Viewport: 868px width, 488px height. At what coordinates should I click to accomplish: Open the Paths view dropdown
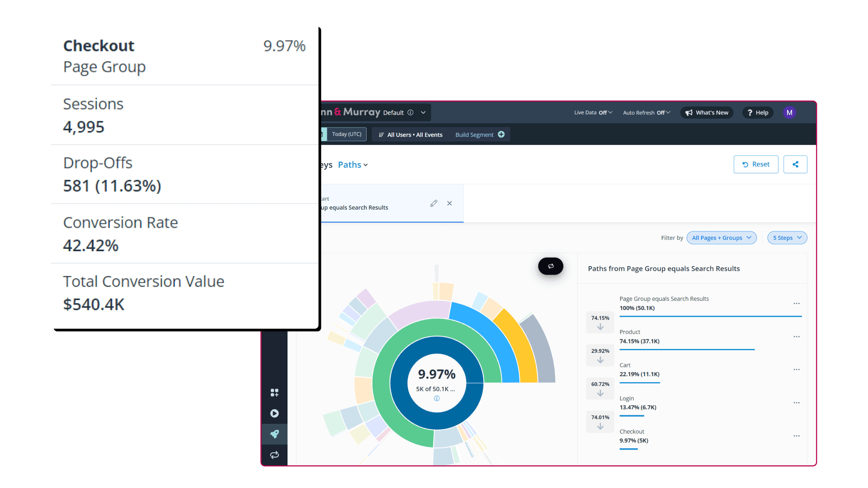pyautogui.click(x=352, y=164)
